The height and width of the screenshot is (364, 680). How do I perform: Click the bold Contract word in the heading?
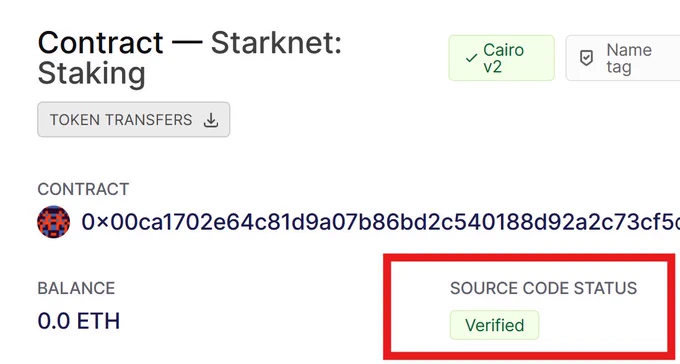[x=101, y=43]
